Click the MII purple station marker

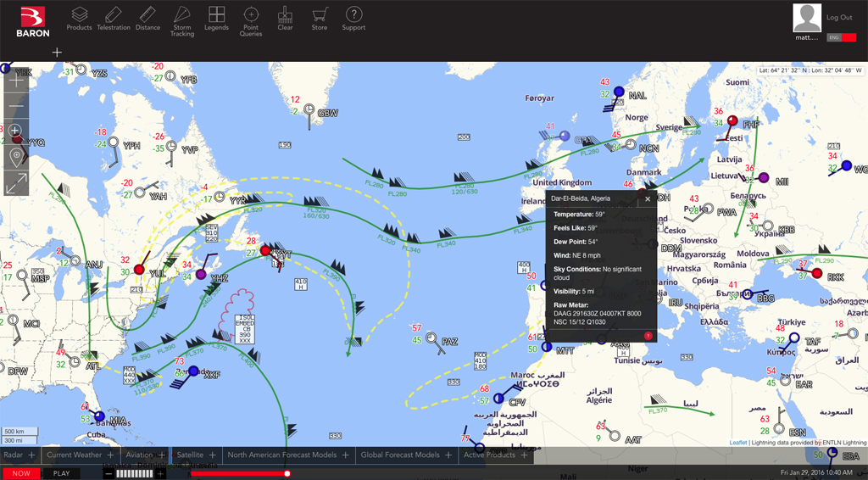pos(764,178)
